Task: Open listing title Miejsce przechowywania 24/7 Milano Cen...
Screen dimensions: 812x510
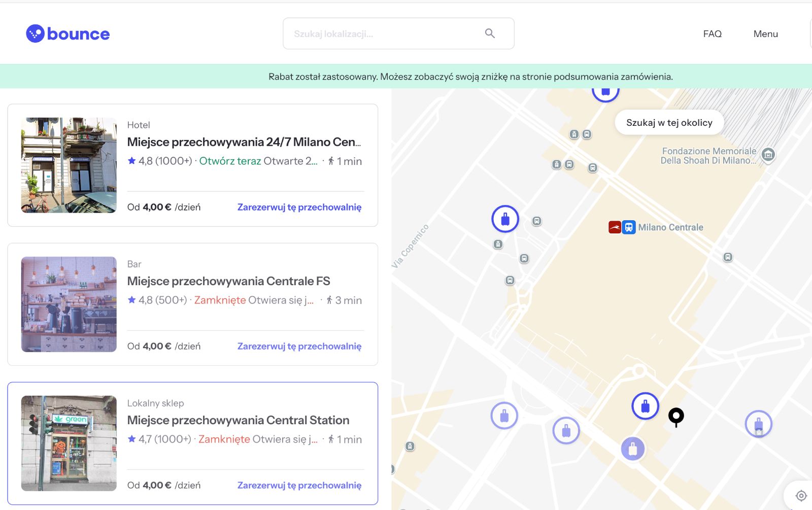Action: pyautogui.click(x=244, y=142)
